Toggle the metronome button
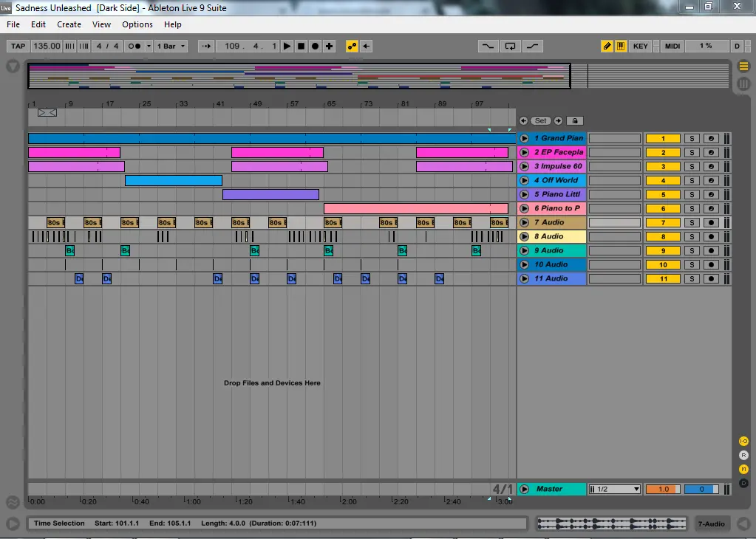 (134, 46)
